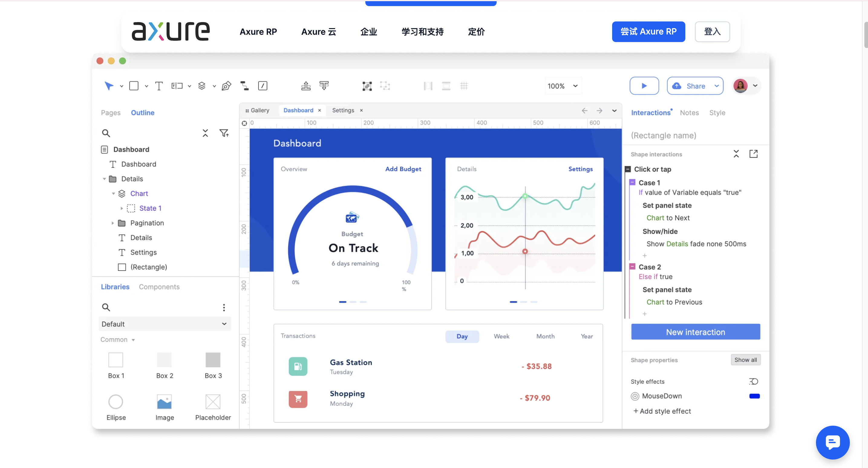This screenshot has height=468, width=868.
Task: Open the Default library dropdown
Action: pyautogui.click(x=165, y=324)
